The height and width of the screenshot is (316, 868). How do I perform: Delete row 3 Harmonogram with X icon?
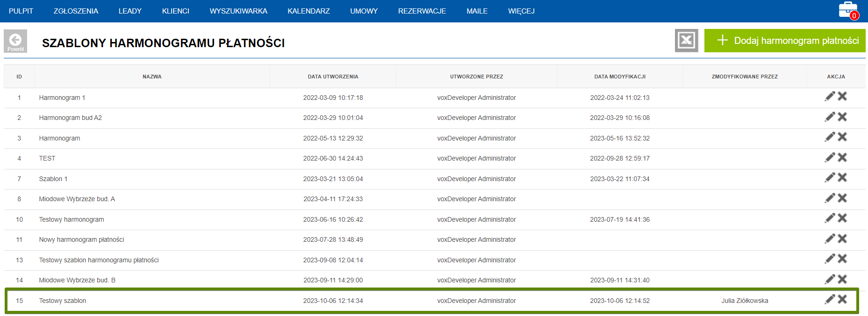842,137
